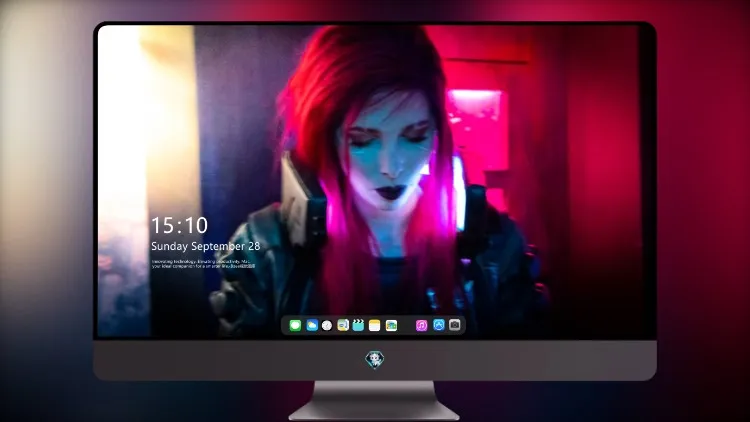This screenshot has width=750, height=422.
Task: Open the Maps icon in the dock
Action: [x=343, y=325]
